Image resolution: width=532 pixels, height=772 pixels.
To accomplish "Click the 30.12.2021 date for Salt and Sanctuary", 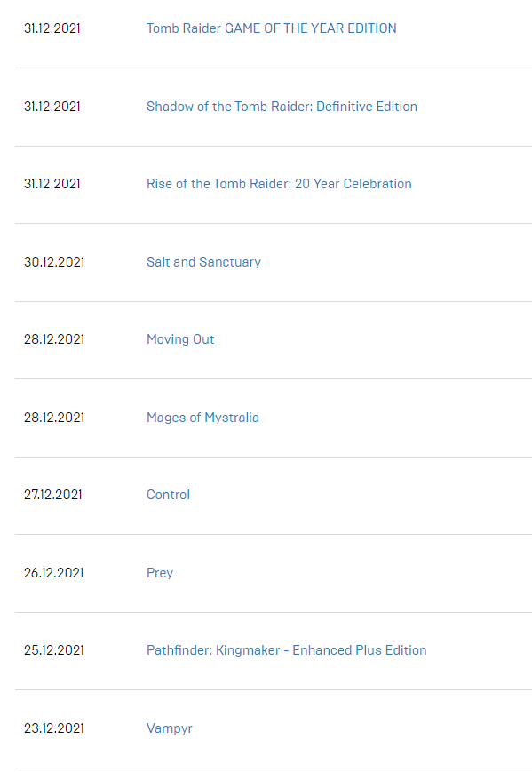I will click(x=54, y=262).
